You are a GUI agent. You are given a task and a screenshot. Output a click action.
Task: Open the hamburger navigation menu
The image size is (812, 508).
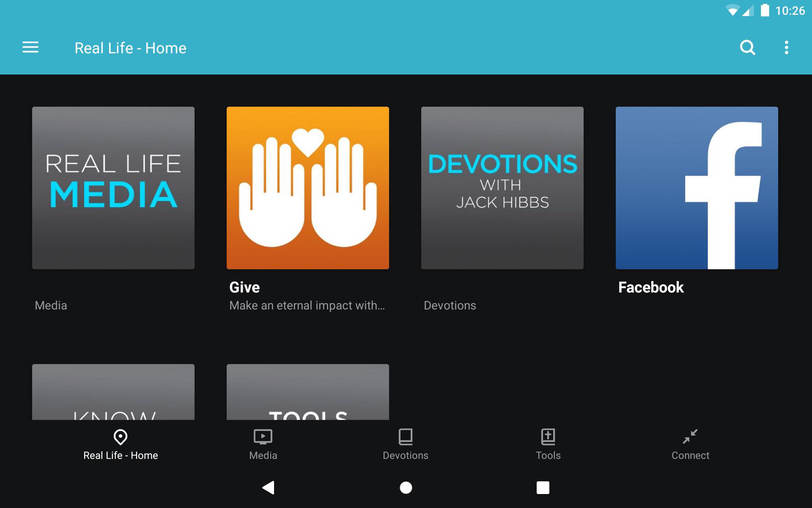[x=30, y=47]
